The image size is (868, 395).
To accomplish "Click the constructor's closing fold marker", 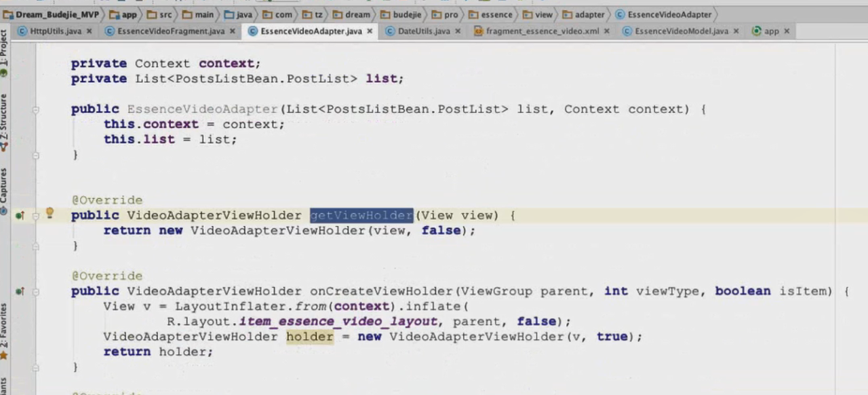I will tap(35, 155).
